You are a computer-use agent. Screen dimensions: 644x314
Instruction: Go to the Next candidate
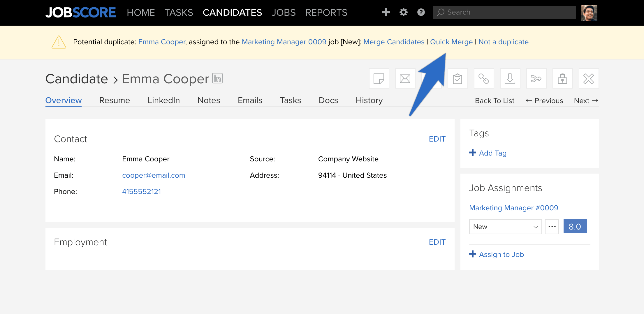point(586,100)
